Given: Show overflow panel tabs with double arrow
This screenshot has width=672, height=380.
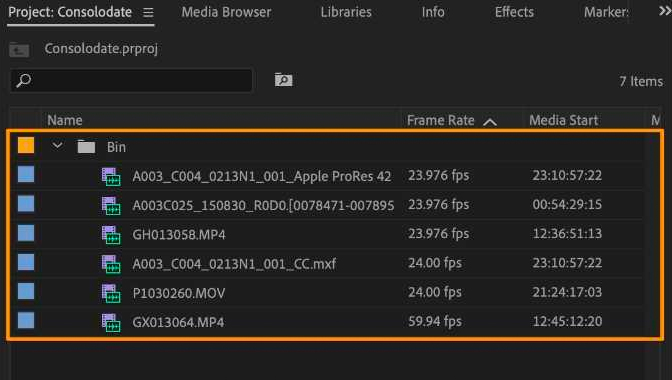Looking at the screenshot, I should (665, 11).
